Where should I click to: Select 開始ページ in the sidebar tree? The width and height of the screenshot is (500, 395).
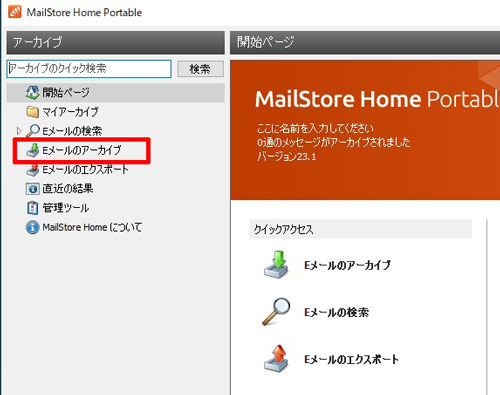[115, 92]
